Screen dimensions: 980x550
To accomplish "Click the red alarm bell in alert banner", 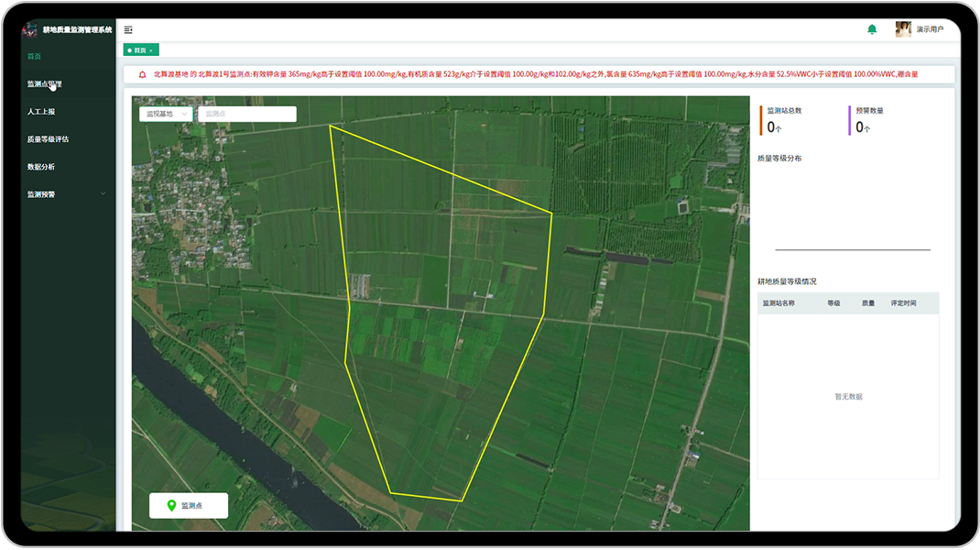I will [x=142, y=74].
